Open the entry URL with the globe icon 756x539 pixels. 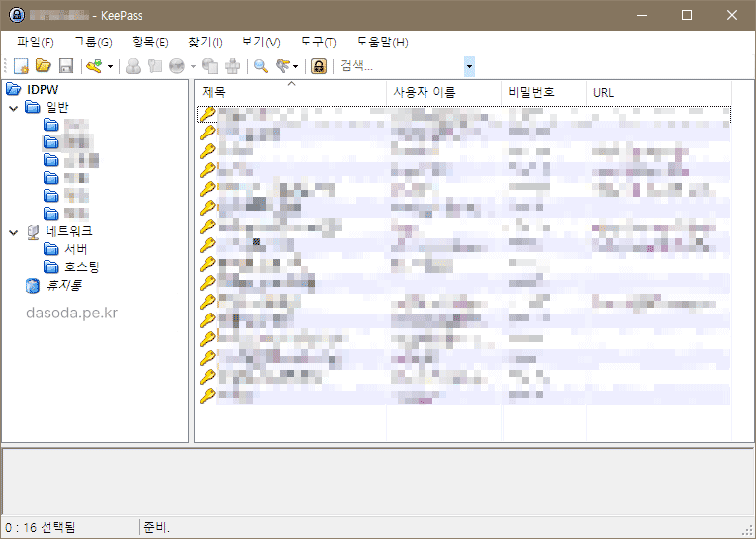point(177,66)
